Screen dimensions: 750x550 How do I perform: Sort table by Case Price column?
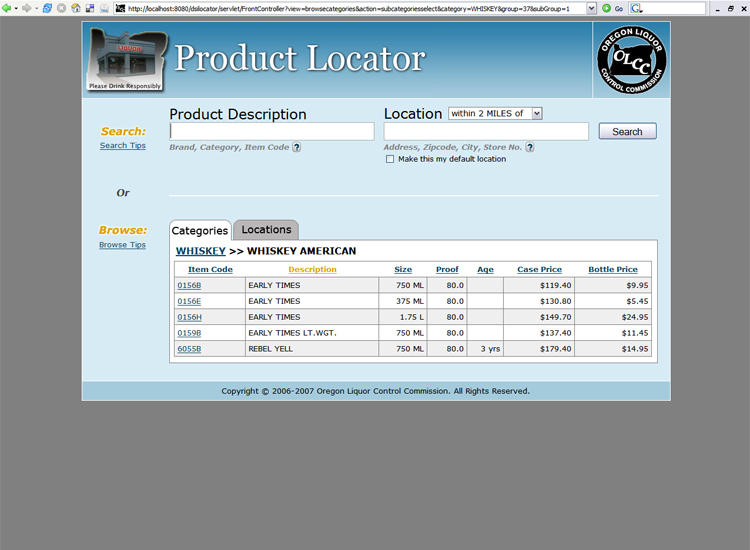(x=540, y=269)
